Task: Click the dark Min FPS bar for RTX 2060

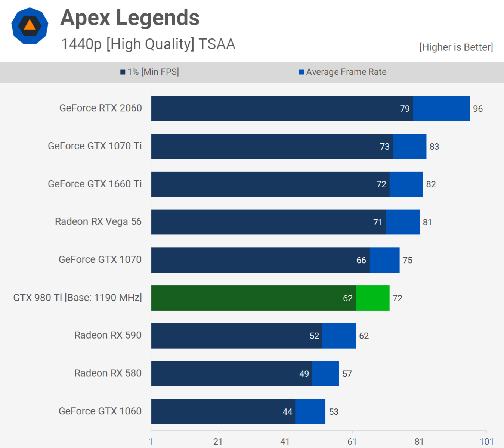Action: coord(282,108)
